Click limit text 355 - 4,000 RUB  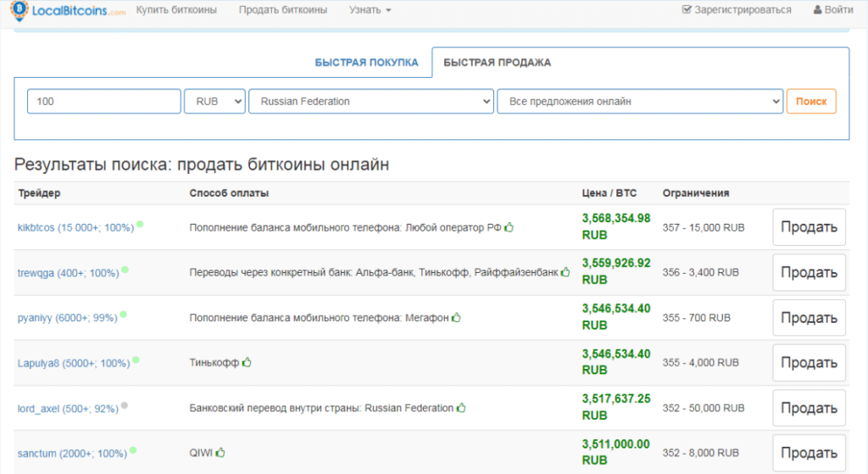701,363
